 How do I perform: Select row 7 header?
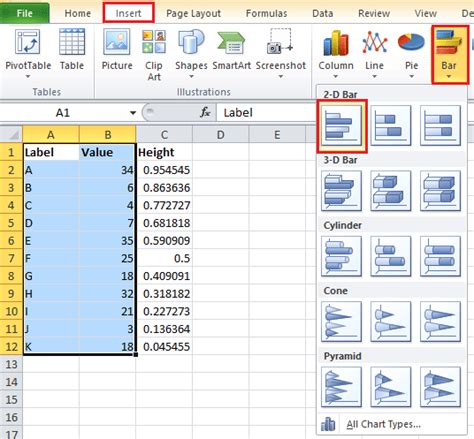[x=11, y=258]
